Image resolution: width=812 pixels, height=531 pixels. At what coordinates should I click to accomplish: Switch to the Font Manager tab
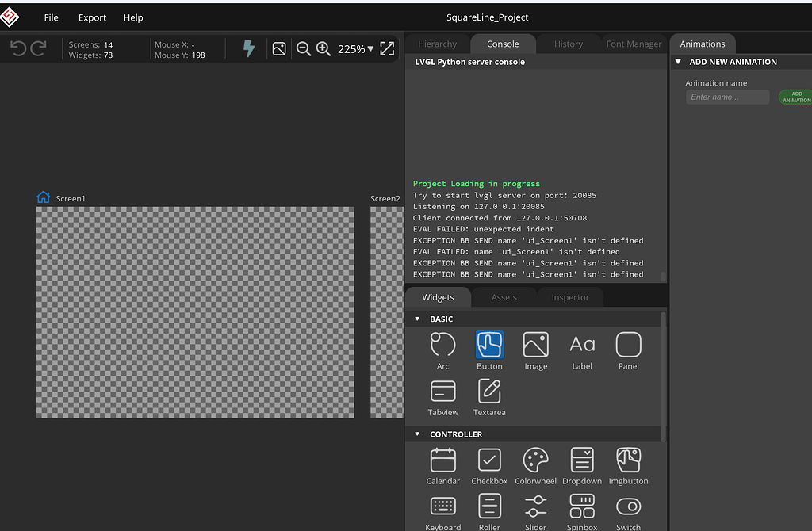click(x=634, y=44)
